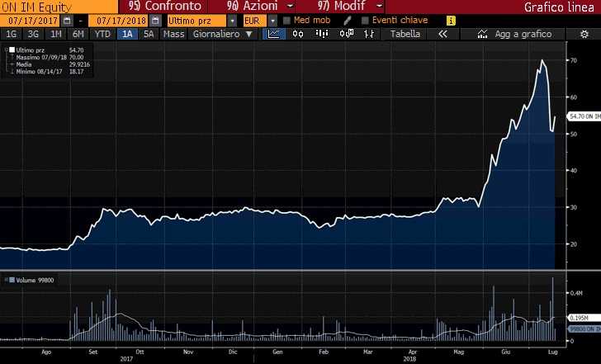601x364 pixels.
Task: Click the end date field 07/17/2018
Action: click(119, 21)
